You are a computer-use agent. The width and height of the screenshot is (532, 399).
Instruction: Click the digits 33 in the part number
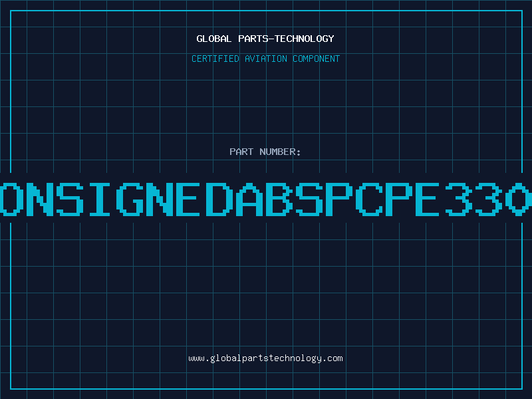(x=474, y=199)
